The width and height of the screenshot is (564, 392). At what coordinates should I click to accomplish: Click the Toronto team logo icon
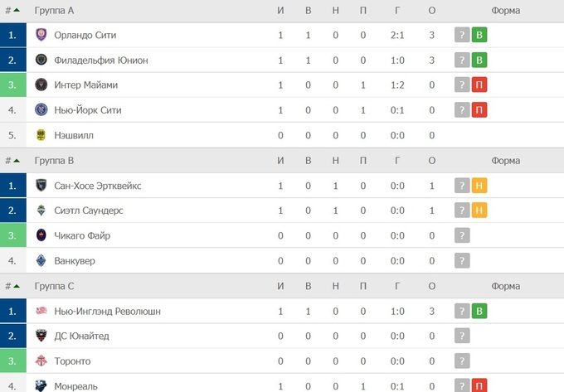(41, 361)
